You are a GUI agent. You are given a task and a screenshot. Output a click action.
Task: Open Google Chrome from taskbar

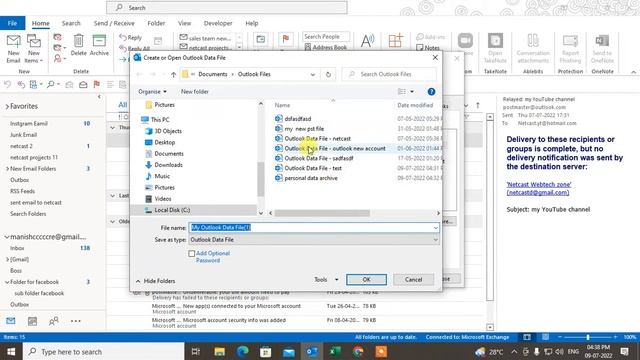[358, 351]
